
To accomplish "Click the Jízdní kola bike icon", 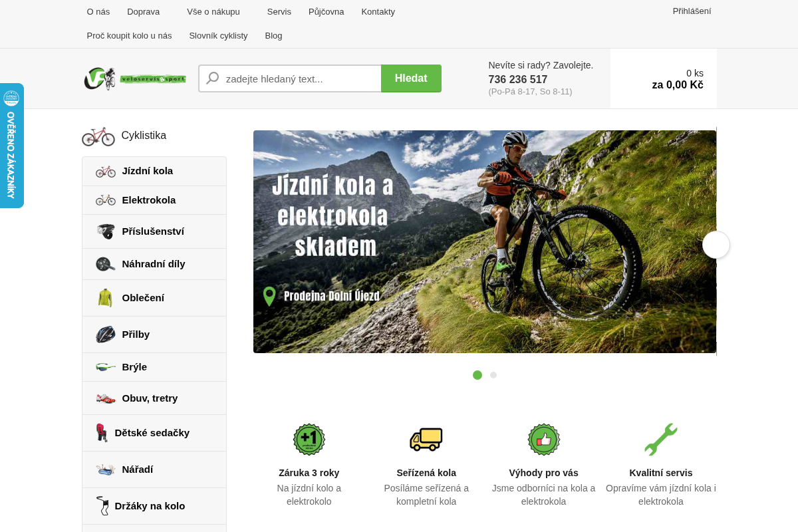I will click(106, 171).
